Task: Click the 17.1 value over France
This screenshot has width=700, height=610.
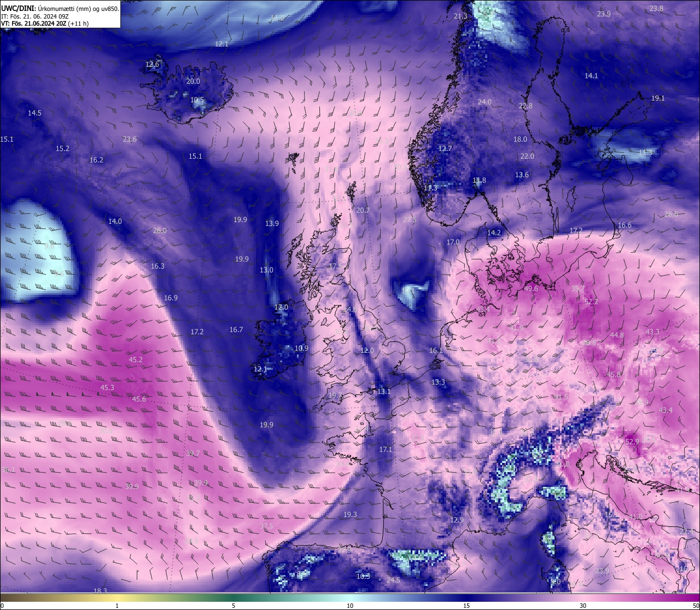Action: click(386, 450)
